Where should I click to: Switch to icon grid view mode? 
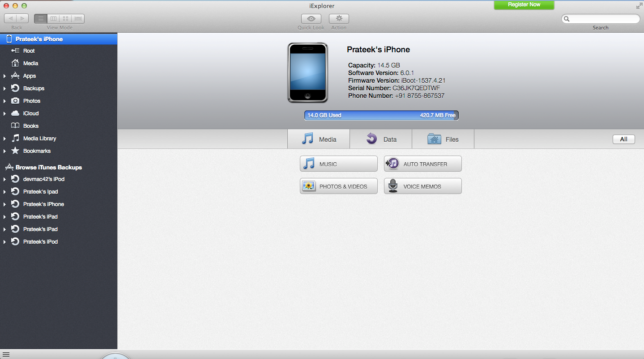66,19
